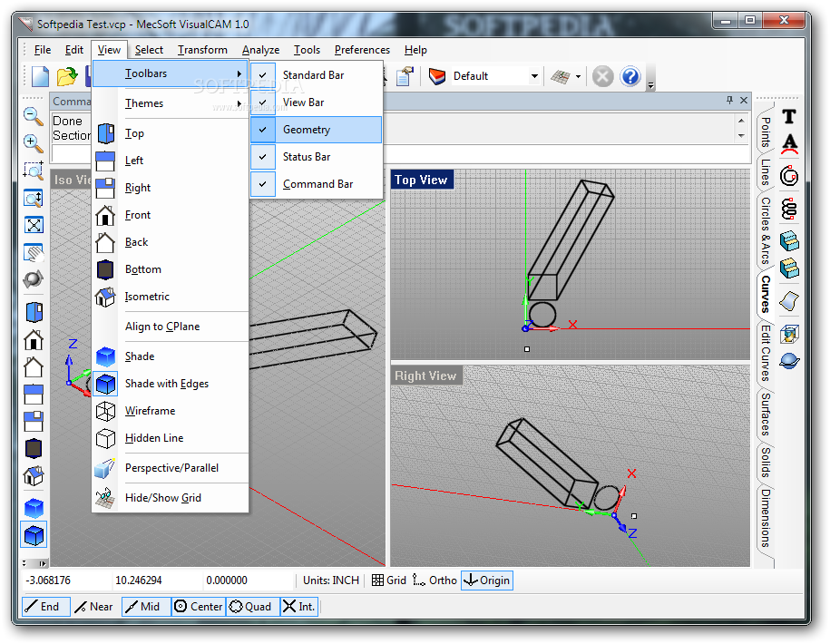Select the Zoom Fit extents tool

click(34, 225)
